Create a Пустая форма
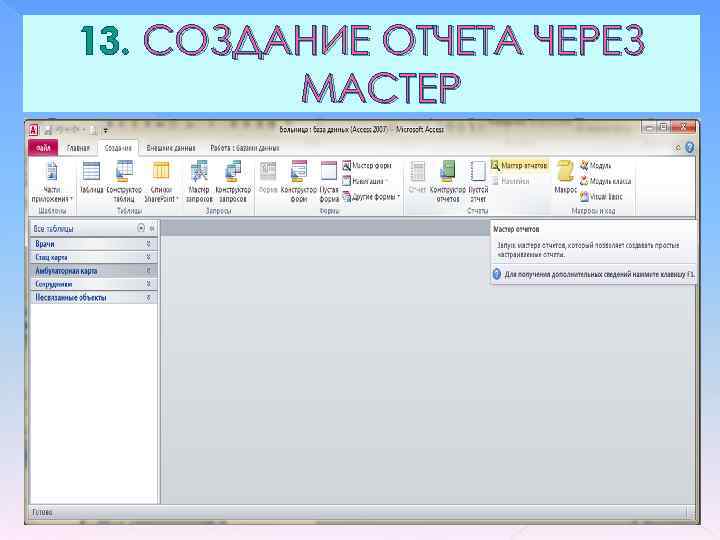The image size is (720, 540). (329, 182)
